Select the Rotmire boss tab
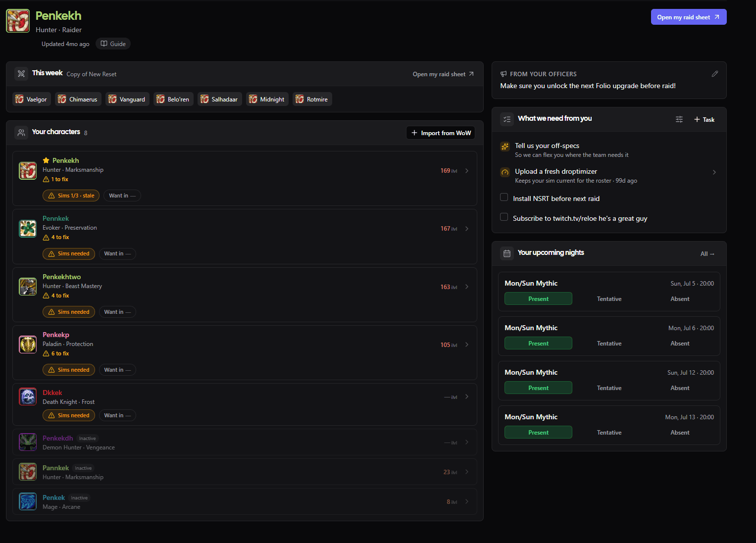 (x=312, y=99)
